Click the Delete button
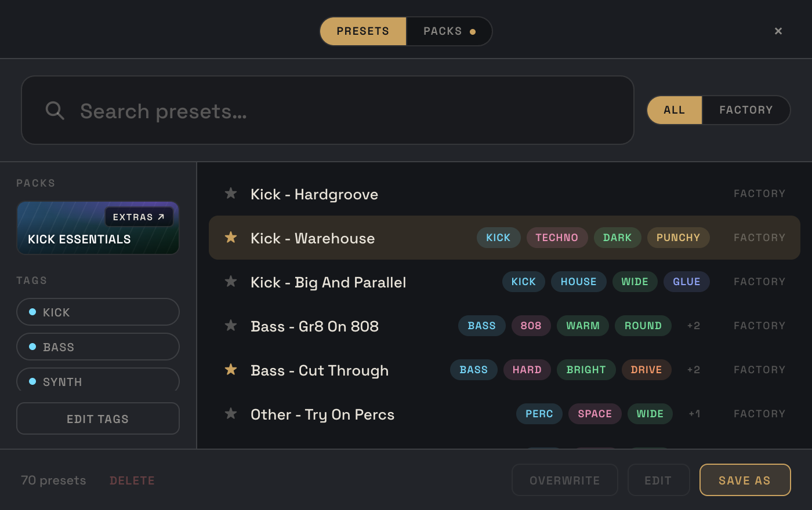 (132, 480)
